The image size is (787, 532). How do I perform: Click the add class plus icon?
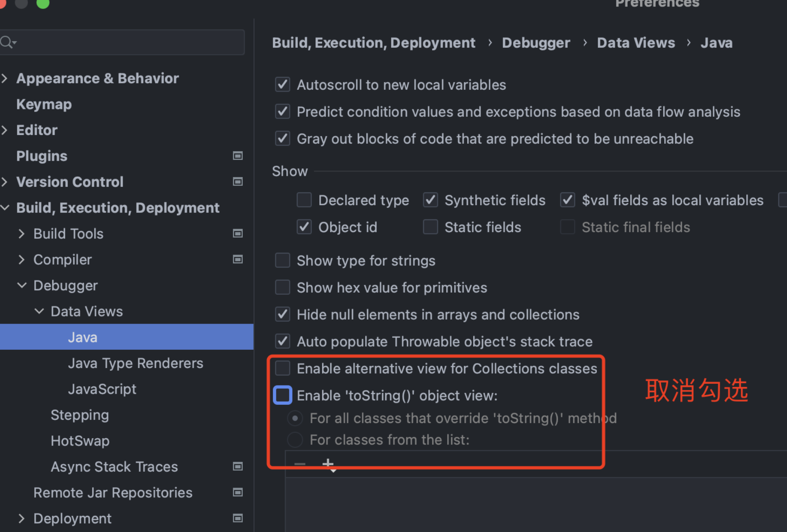328,464
